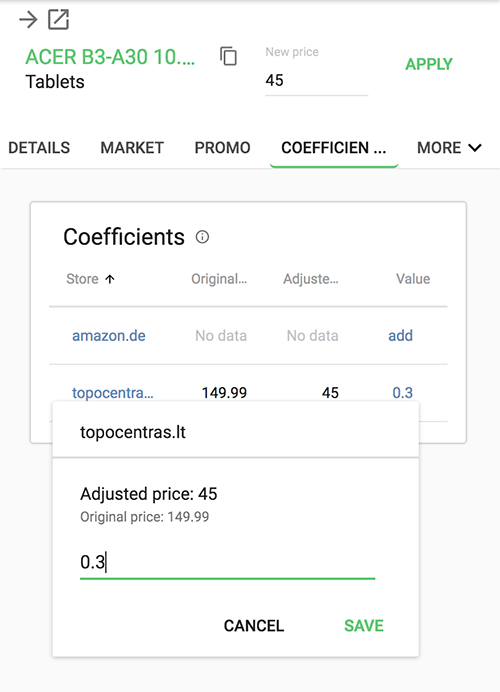Open the ACER B3-A30 product title

(x=110, y=57)
